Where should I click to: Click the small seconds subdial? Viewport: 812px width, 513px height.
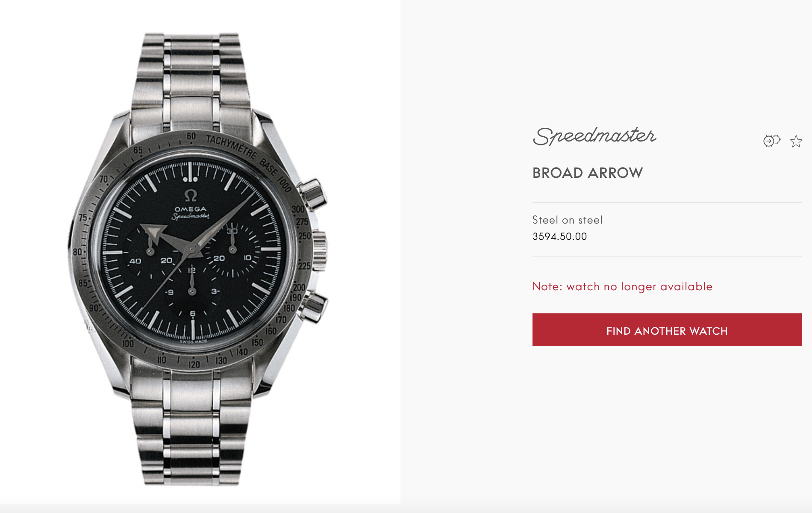[150, 251]
